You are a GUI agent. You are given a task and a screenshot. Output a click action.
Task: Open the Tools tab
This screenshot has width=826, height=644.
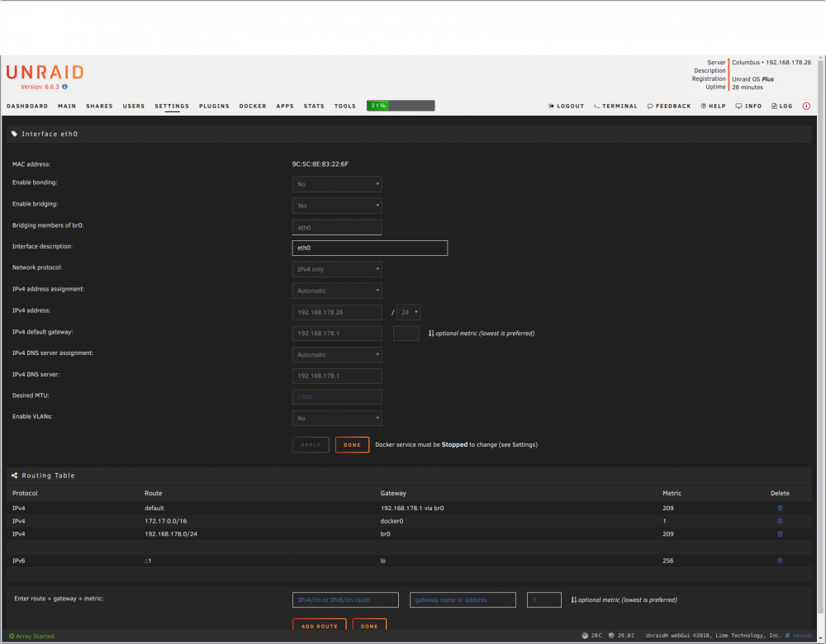coord(345,106)
